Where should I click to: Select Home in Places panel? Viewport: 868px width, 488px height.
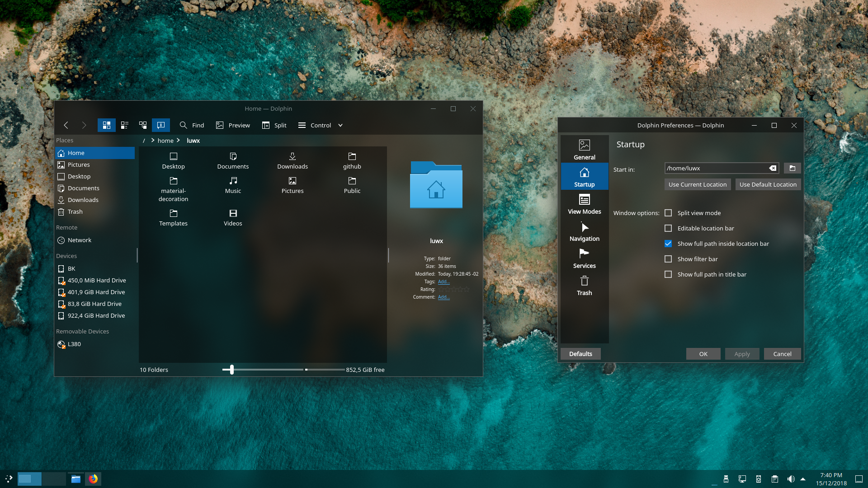pyautogui.click(x=95, y=153)
